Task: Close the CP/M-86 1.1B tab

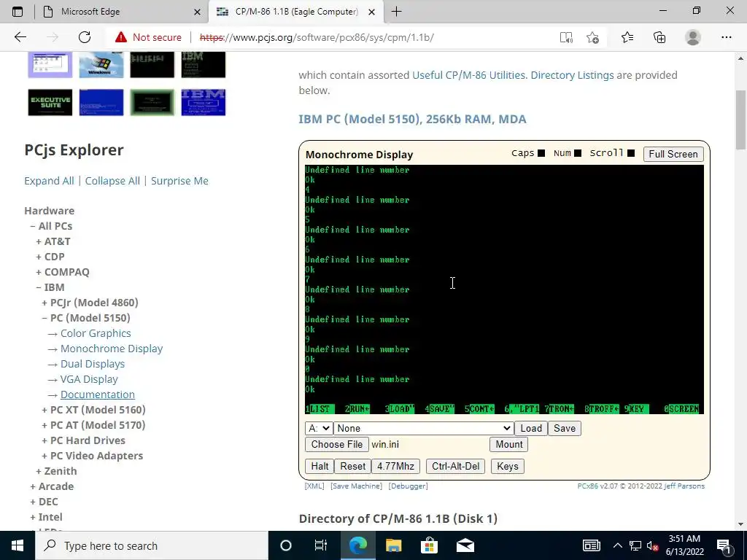Action: 372,12
